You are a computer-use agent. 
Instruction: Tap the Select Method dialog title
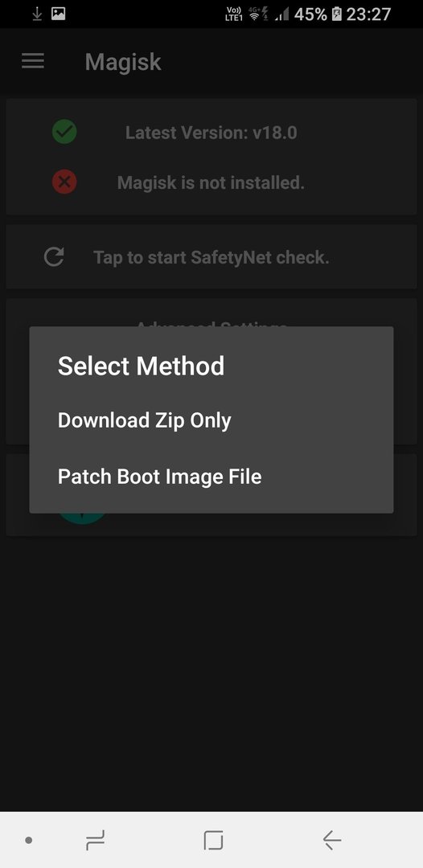tap(142, 366)
